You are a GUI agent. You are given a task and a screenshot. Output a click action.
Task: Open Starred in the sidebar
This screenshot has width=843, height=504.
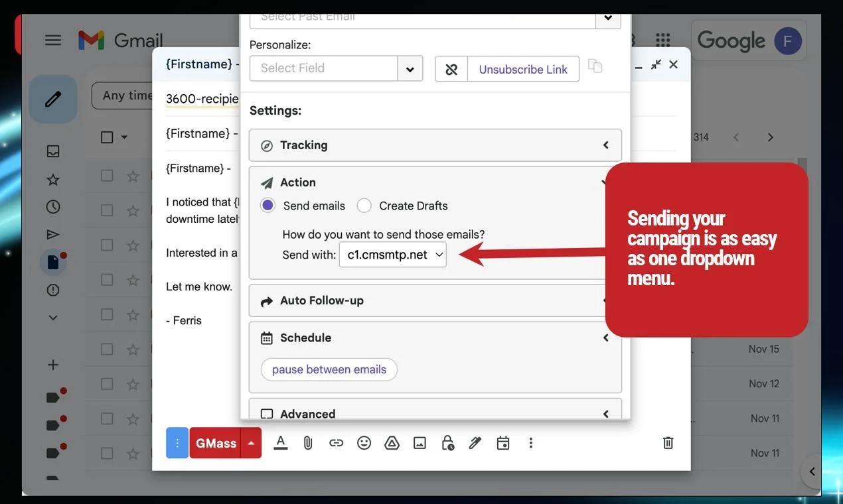tap(53, 180)
